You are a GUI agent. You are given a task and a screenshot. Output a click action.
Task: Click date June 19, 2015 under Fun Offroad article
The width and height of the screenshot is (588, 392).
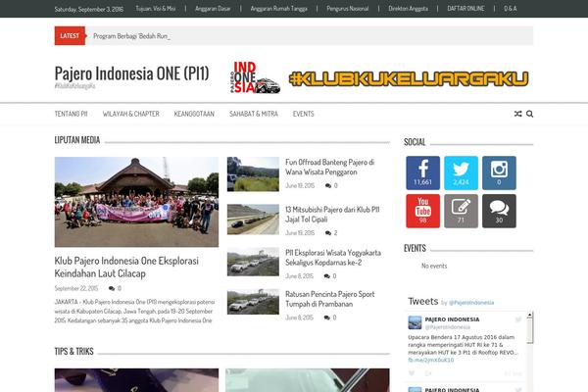pyautogui.click(x=300, y=185)
